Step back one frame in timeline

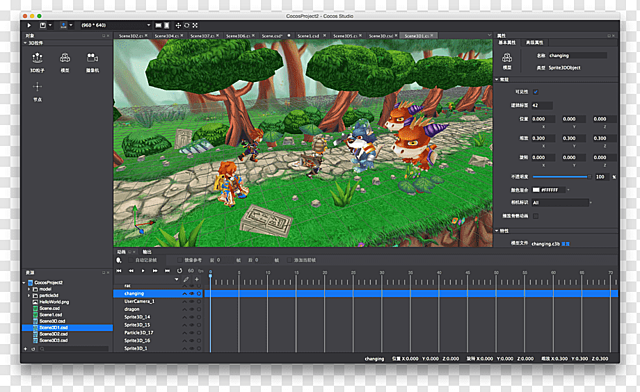tap(131, 271)
